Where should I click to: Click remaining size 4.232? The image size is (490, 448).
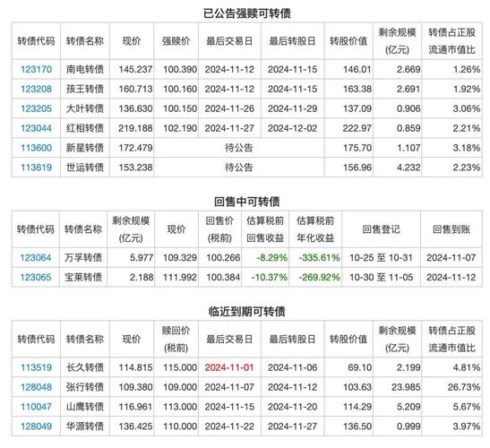(408, 168)
